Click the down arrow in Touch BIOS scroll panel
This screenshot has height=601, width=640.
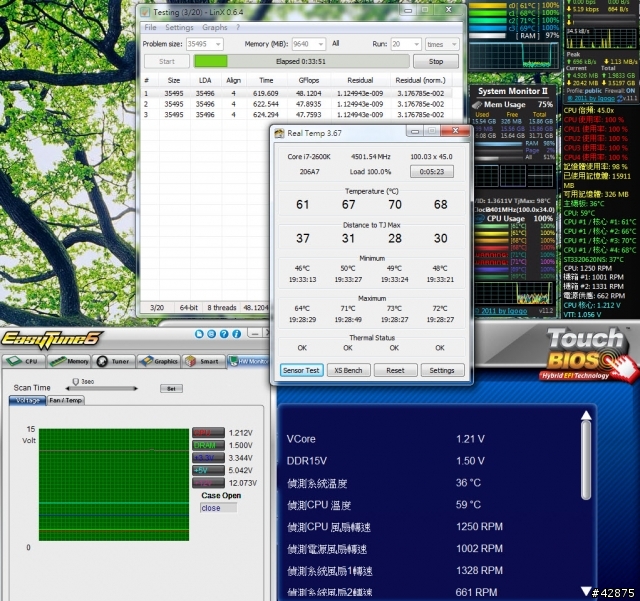point(586,591)
